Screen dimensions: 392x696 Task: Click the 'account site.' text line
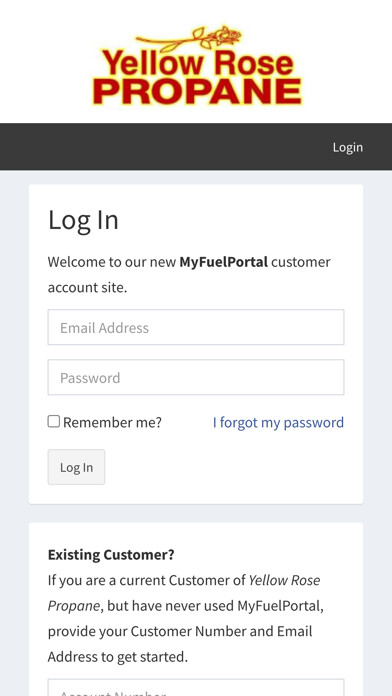click(87, 288)
